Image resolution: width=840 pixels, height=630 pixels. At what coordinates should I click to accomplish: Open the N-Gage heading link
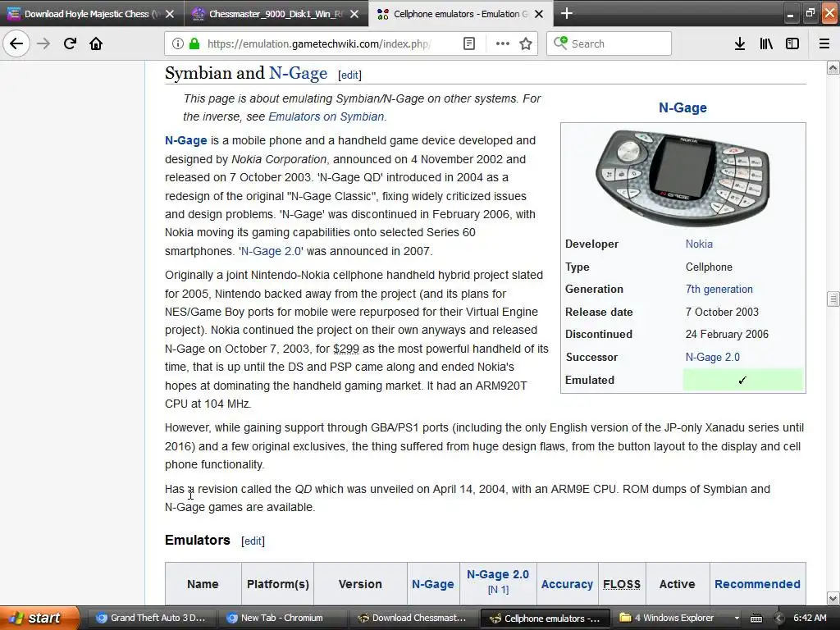[298, 73]
